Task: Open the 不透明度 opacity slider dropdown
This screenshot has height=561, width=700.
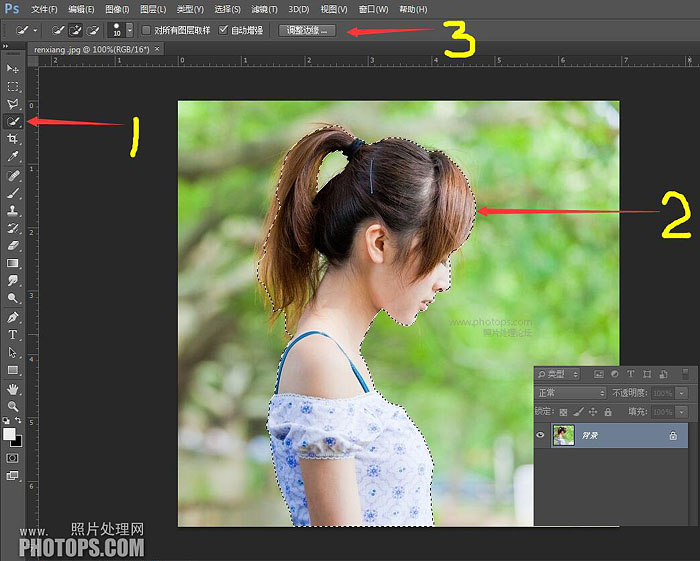Action: tap(682, 393)
